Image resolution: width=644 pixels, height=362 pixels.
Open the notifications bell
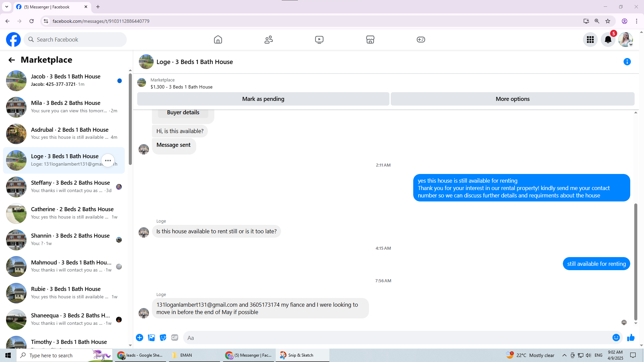608,40
